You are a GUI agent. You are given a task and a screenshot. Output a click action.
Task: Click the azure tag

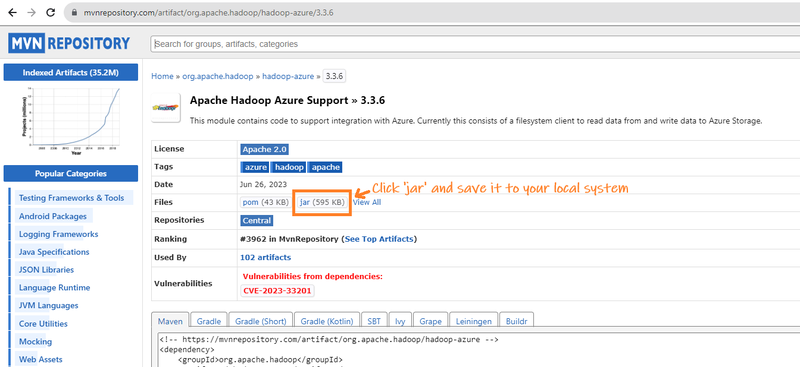tap(255, 167)
